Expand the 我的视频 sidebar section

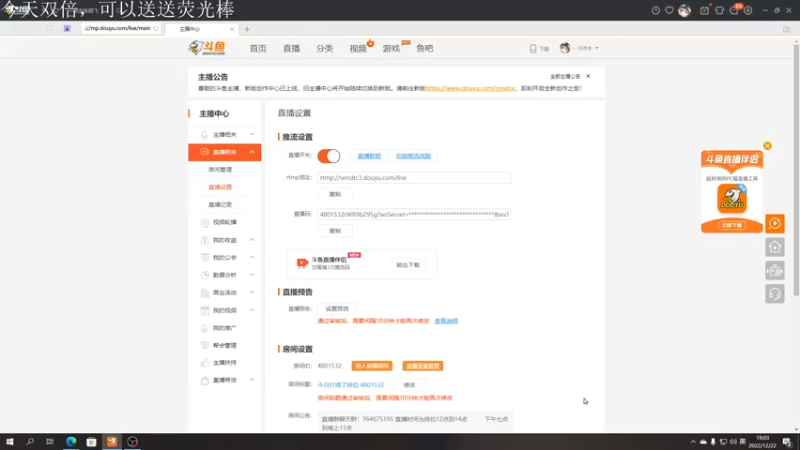252,310
